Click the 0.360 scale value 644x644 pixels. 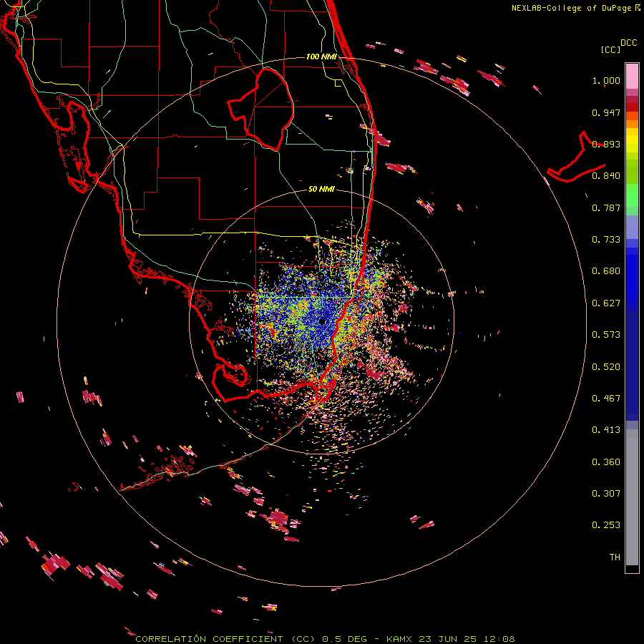[x=606, y=462]
